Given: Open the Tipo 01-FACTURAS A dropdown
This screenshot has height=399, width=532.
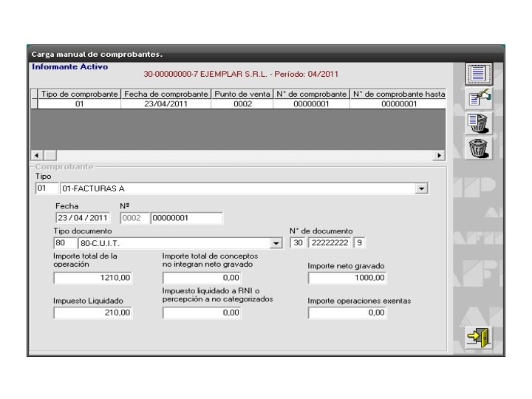Looking at the screenshot, I should (421, 188).
